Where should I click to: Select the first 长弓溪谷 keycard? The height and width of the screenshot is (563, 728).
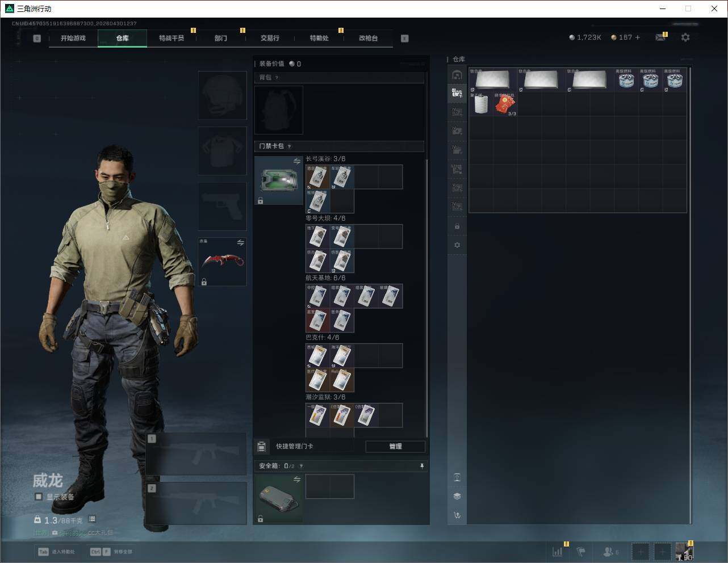[317, 177]
